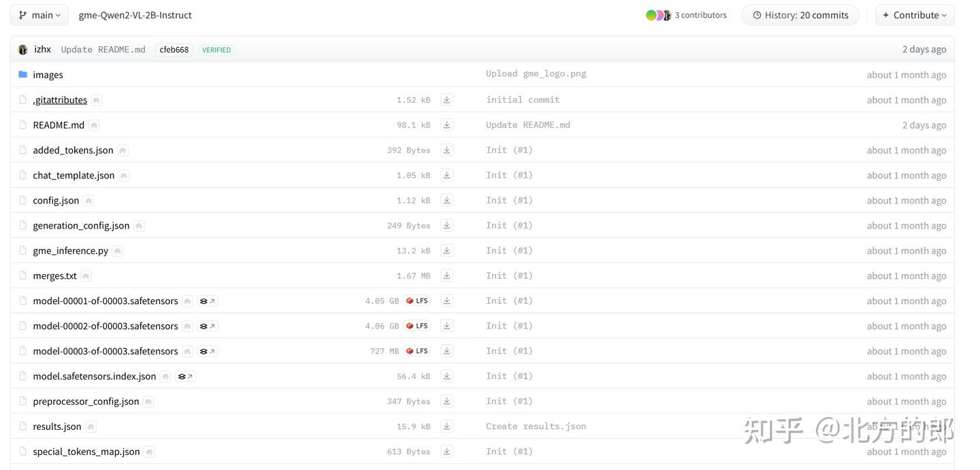Download model.safetensors.index.json via download icon
The width and height of the screenshot is (980, 470).
tap(446, 376)
